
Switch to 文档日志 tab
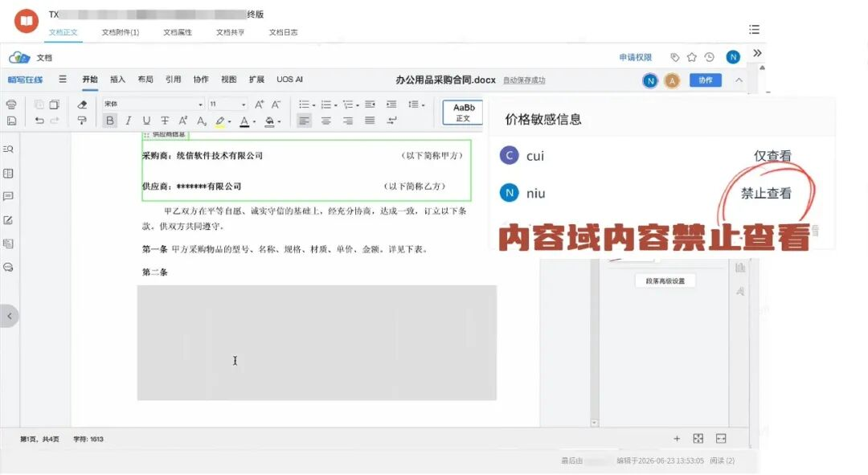pos(284,32)
